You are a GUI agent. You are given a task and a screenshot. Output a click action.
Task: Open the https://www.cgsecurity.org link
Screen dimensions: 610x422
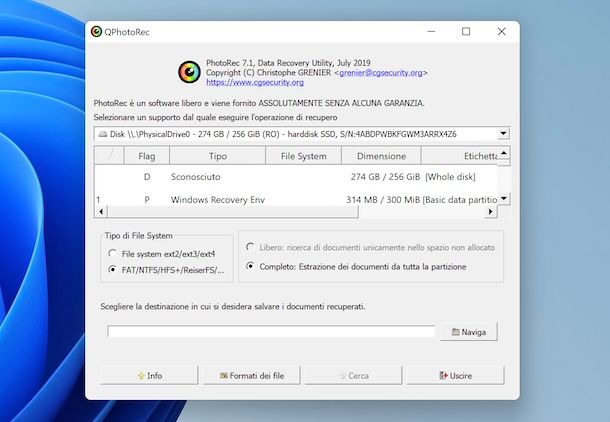[x=255, y=82]
